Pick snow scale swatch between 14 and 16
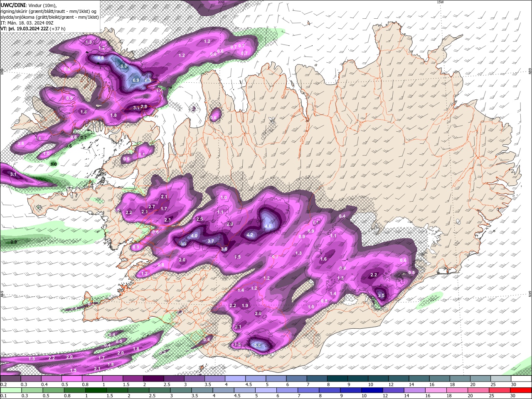The height and width of the screenshot is (399, 532). [419, 379]
